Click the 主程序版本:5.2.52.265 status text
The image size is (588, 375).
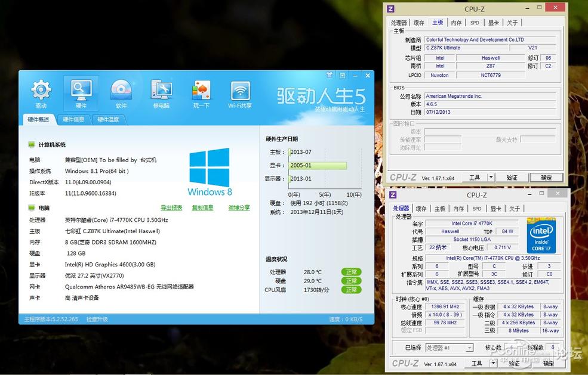tap(51, 319)
